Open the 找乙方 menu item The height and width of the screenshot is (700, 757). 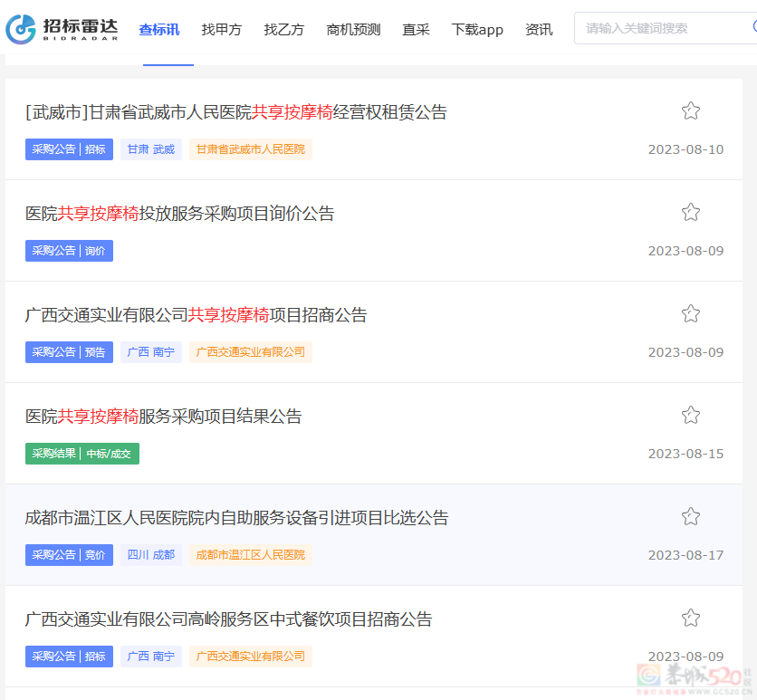284,30
